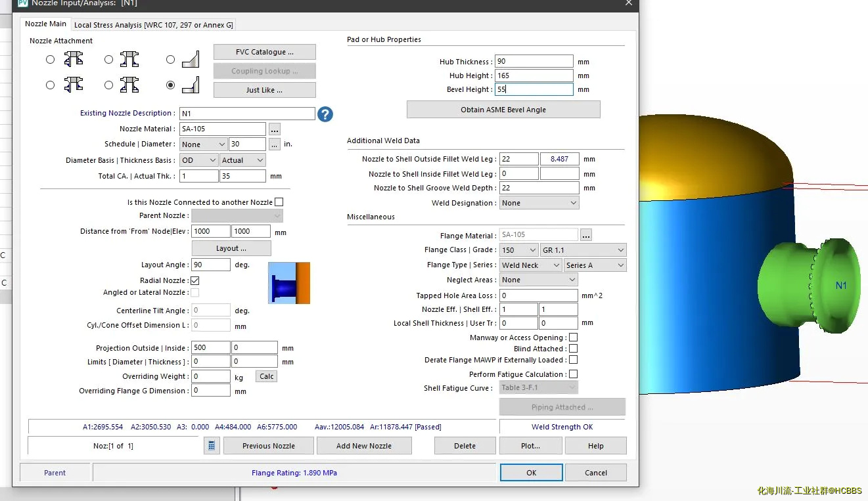868x501 pixels.
Task: Switch to Nozzle Main tab
Action: 45,24
